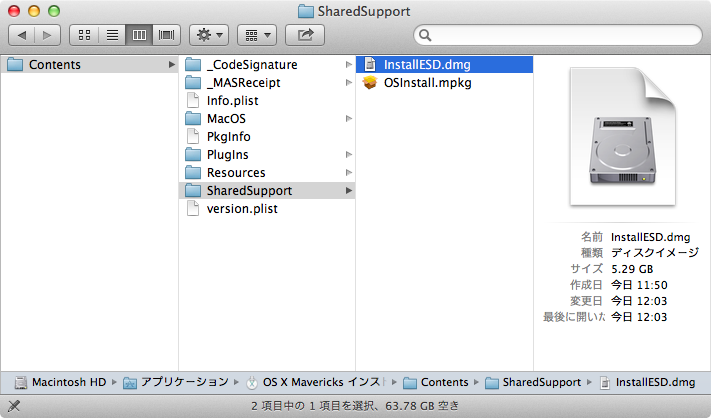The width and height of the screenshot is (711, 418).
Task: Open the gear action menu
Action: pos(209,35)
